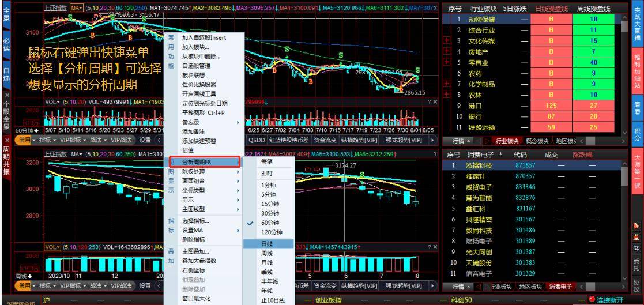Open the 行情 dropdown under the sector table
The height and width of the screenshot is (305, 644).
click(x=461, y=141)
